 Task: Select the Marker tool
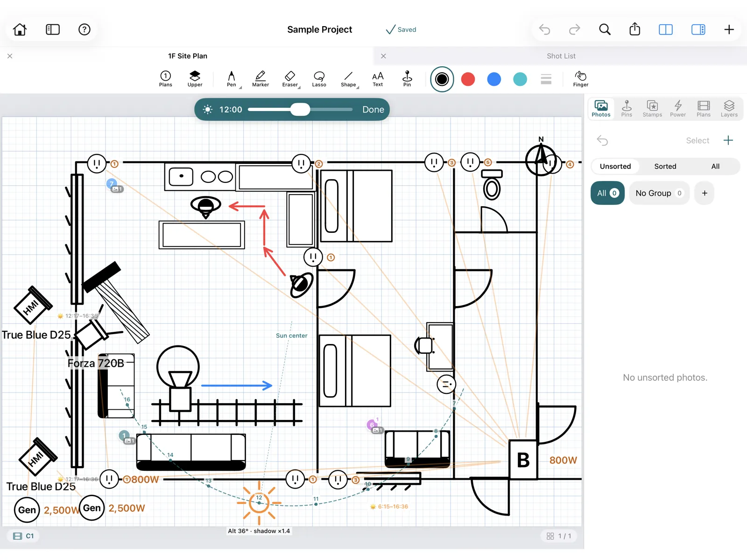pyautogui.click(x=261, y=78)
